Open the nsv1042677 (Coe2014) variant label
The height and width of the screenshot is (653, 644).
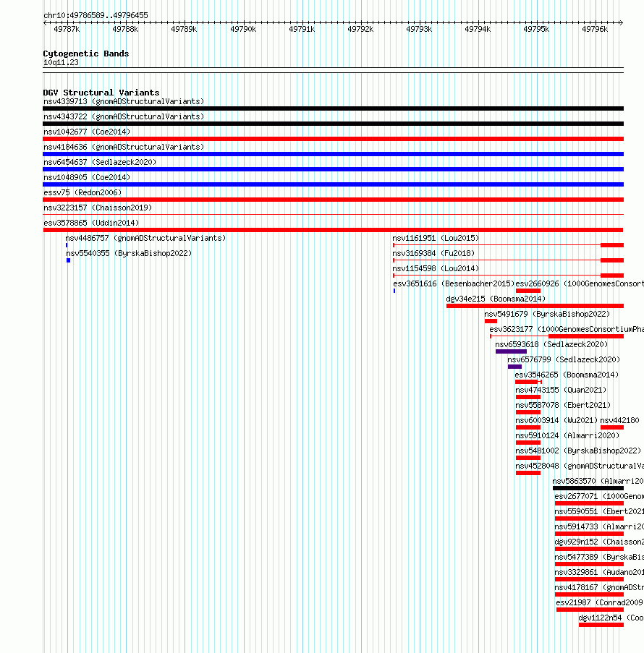click(x=87, y=132)
